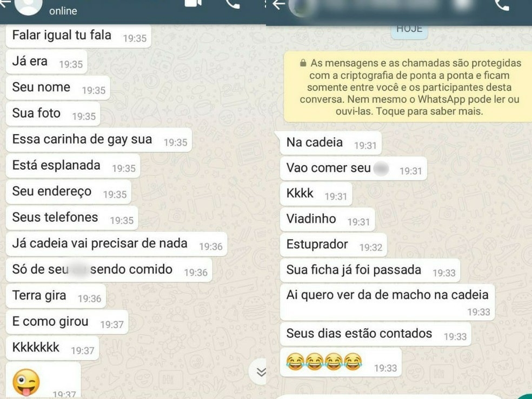Select the 'Estuprador' message bubble
Screen dimensions: 532x399
click(333, 245)
